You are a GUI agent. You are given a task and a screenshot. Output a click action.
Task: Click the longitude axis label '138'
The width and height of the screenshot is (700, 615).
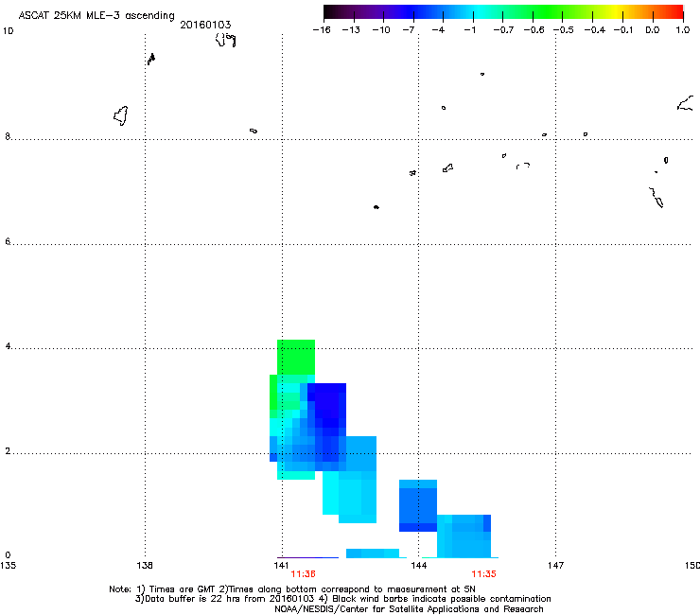(145, 566)
